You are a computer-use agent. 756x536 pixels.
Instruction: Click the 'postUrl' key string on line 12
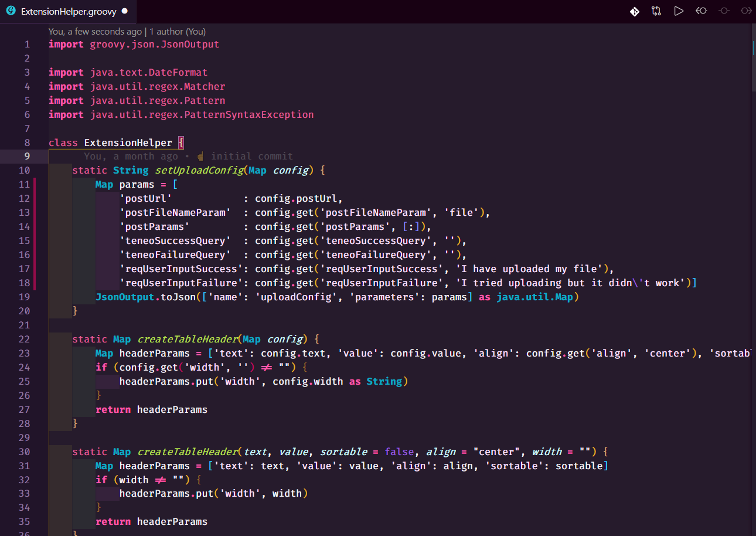pyautogui.click(x=145, y=199)
